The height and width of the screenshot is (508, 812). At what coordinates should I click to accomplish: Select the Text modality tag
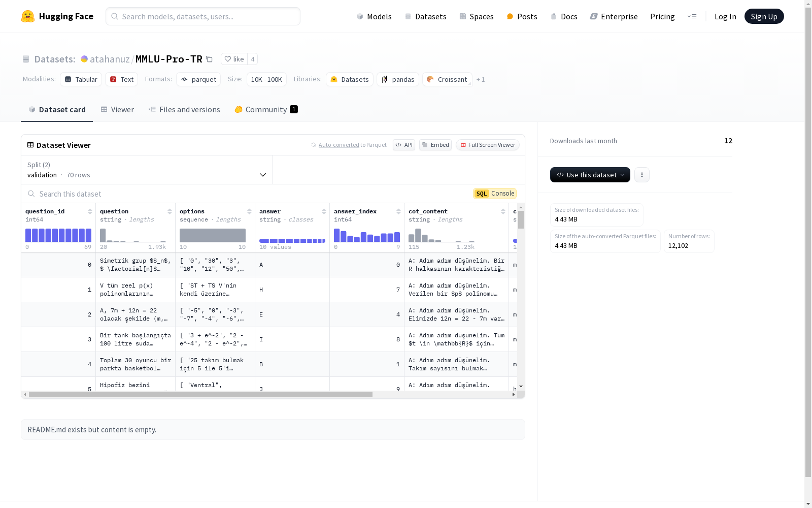pos(122,79)
